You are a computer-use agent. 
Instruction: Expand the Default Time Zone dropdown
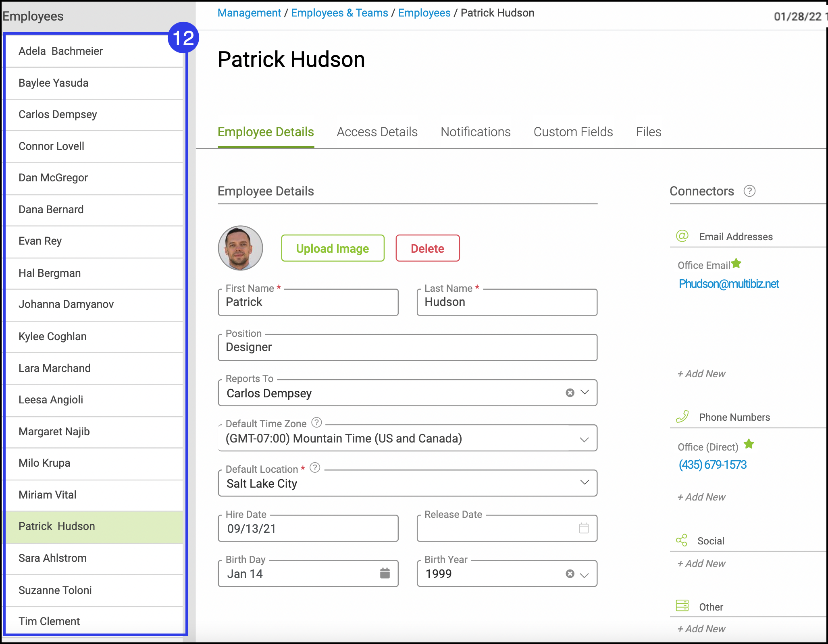click(584, 439)
